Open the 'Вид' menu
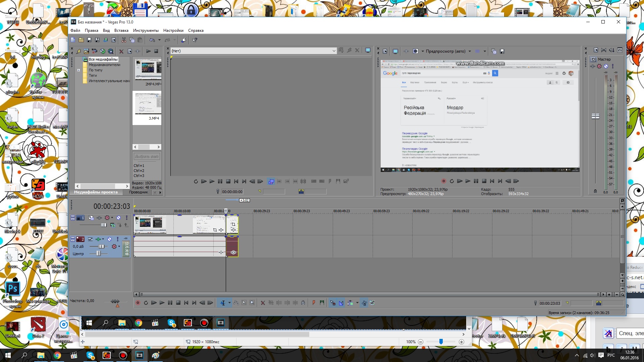This screenshot has width=644, height=362. pos(106,31)
